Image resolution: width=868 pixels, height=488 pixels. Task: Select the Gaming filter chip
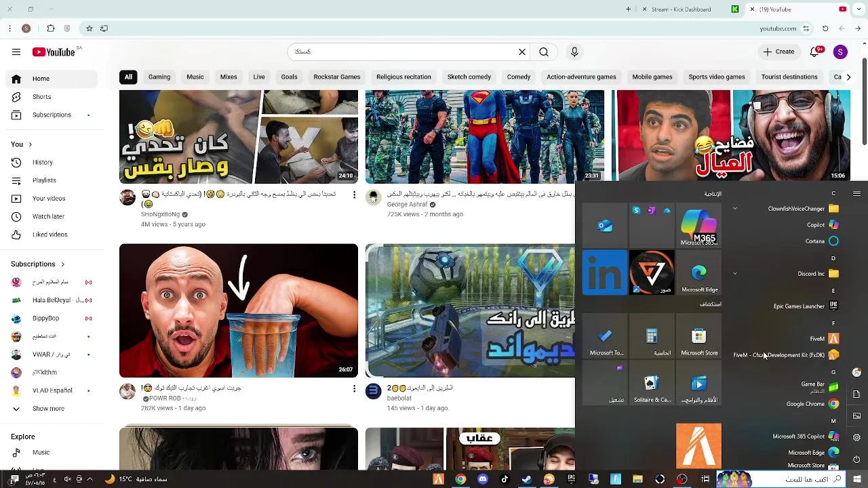(159, 77)
